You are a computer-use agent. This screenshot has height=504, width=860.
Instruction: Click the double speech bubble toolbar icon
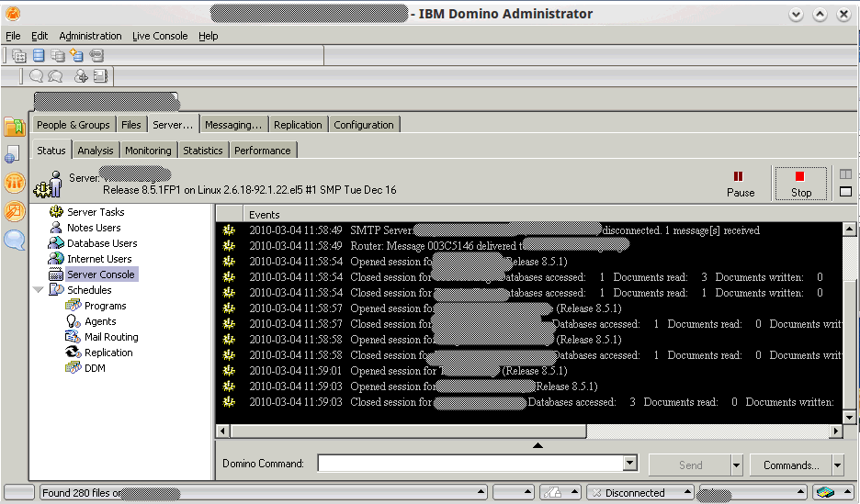[55, 76]
